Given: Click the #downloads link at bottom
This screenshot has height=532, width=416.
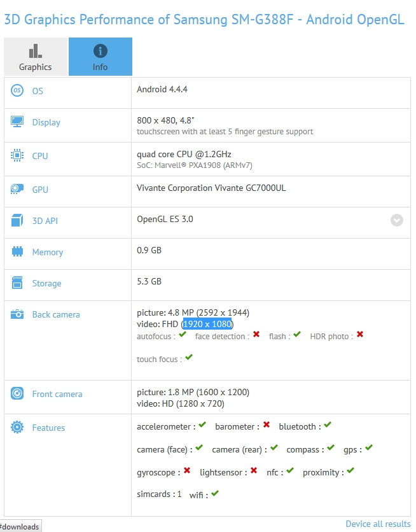Looking at the screenshot, I should (20, 526).
